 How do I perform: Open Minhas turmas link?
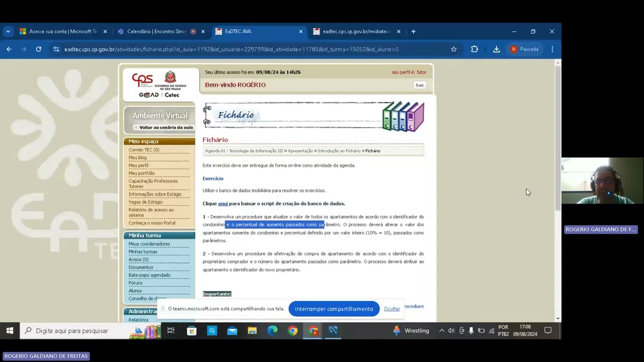143,252
